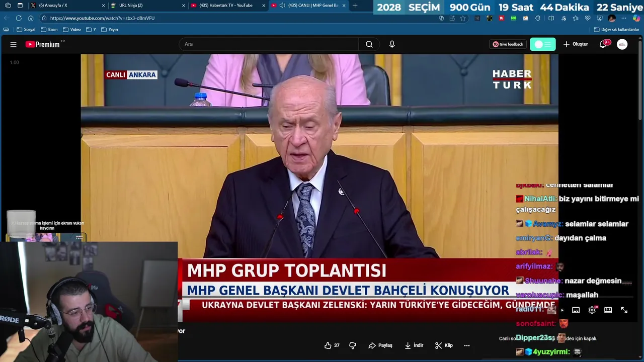
Task: Bookmark this page with star icon
Action: 463,18
